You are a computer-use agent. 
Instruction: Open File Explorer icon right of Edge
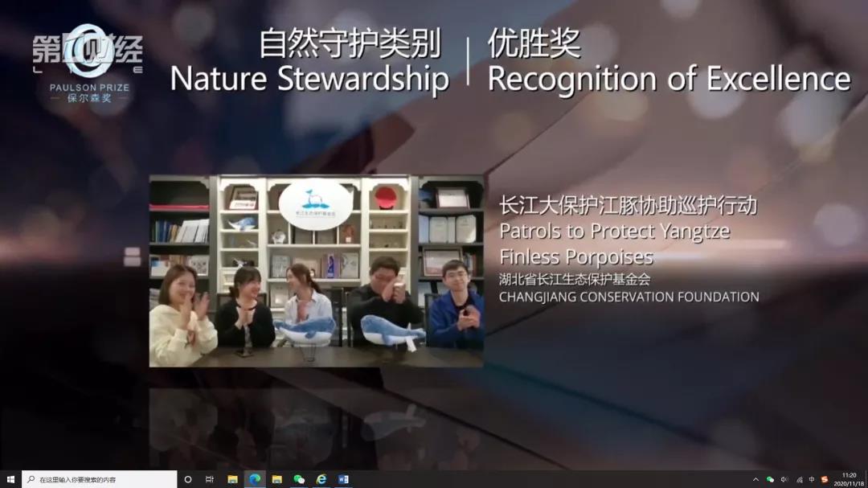[277, 479]
